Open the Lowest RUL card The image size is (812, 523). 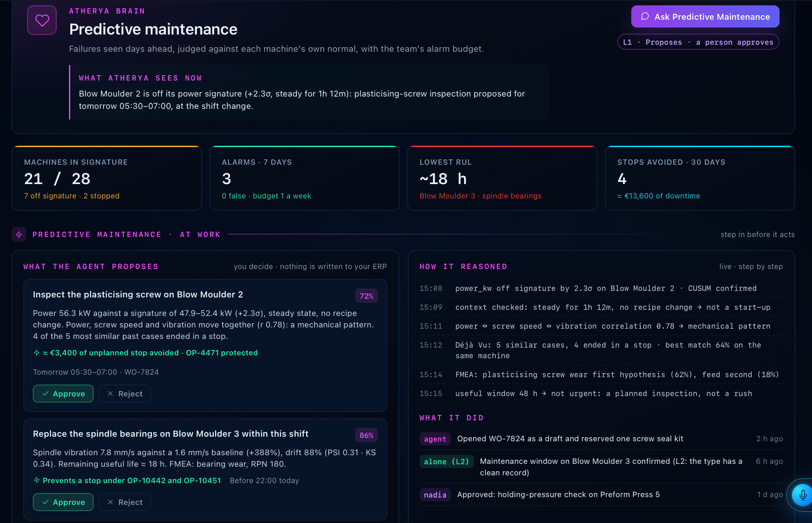502,178
